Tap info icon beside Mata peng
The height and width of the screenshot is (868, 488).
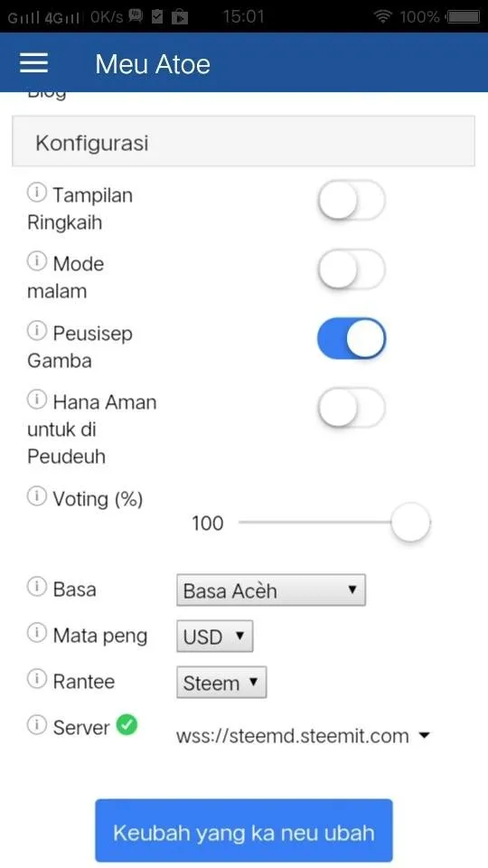coord(37,633)
